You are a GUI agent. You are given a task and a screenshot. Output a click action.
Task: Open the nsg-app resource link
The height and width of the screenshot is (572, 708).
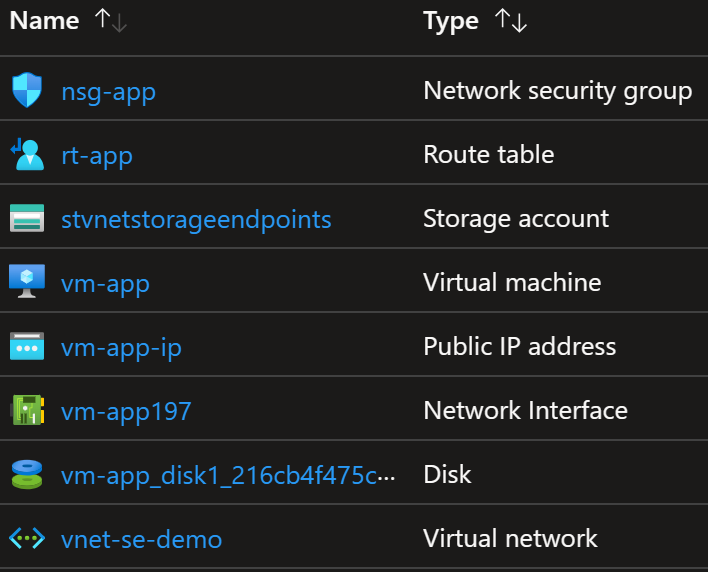[x=108, y=92]
